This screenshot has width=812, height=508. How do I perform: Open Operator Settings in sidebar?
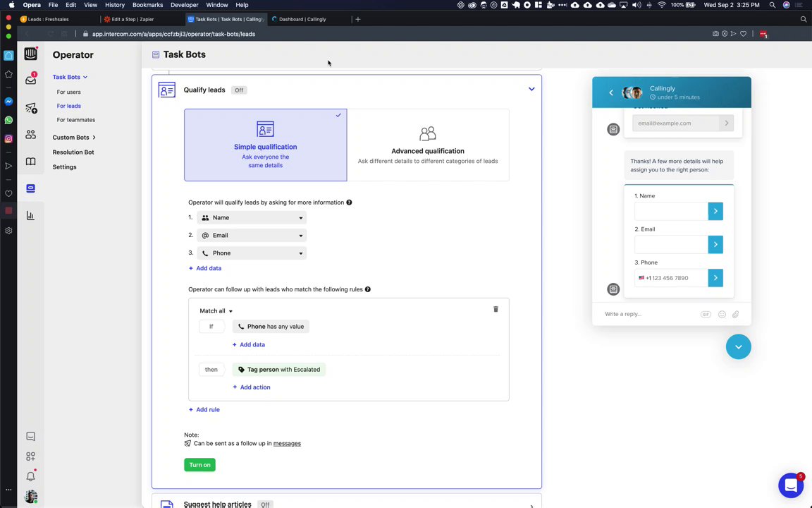click(64, 167)
